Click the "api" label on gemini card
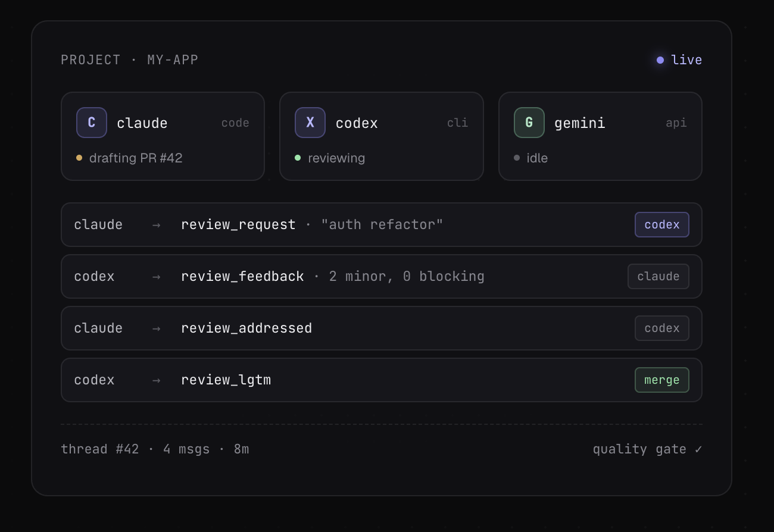Screen dimensions: 774x532 click(676, 123)
